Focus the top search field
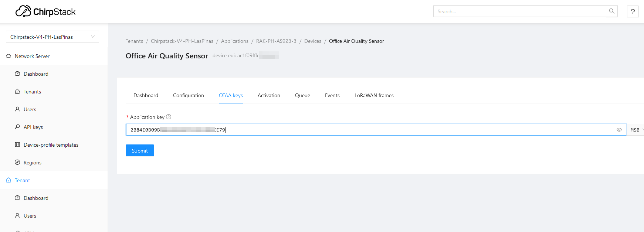The image size is (644, 232). click(x=519, y=11)
